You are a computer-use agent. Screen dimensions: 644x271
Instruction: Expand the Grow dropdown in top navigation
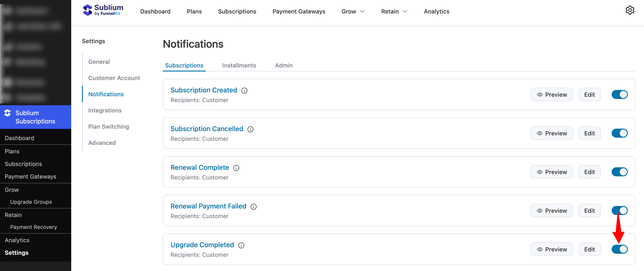point(353,11)
